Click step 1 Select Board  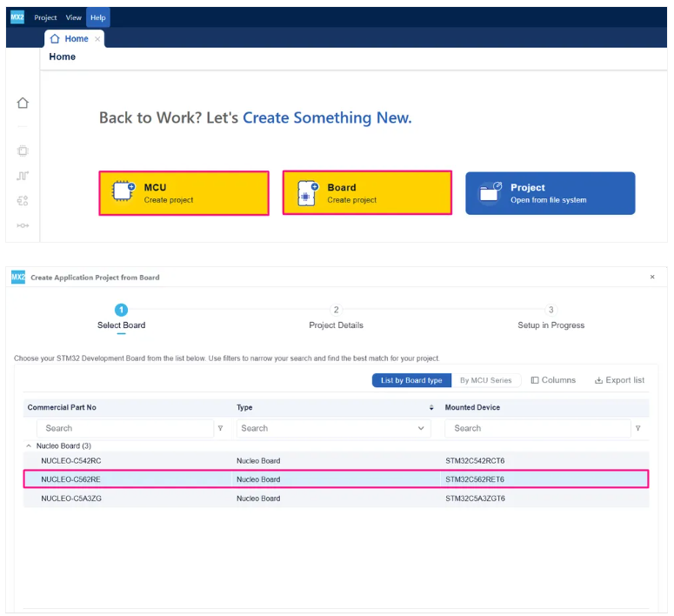point(121,317)
